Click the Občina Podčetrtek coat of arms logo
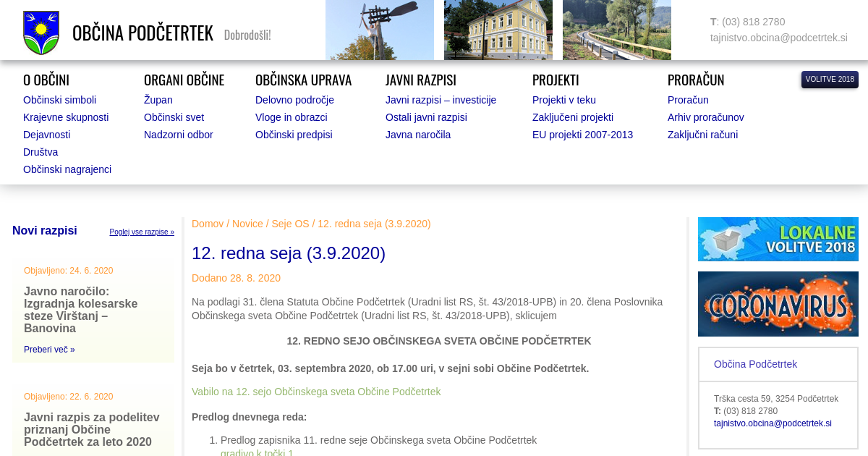This screenshot has height=456, width=868. coord(41,33)
